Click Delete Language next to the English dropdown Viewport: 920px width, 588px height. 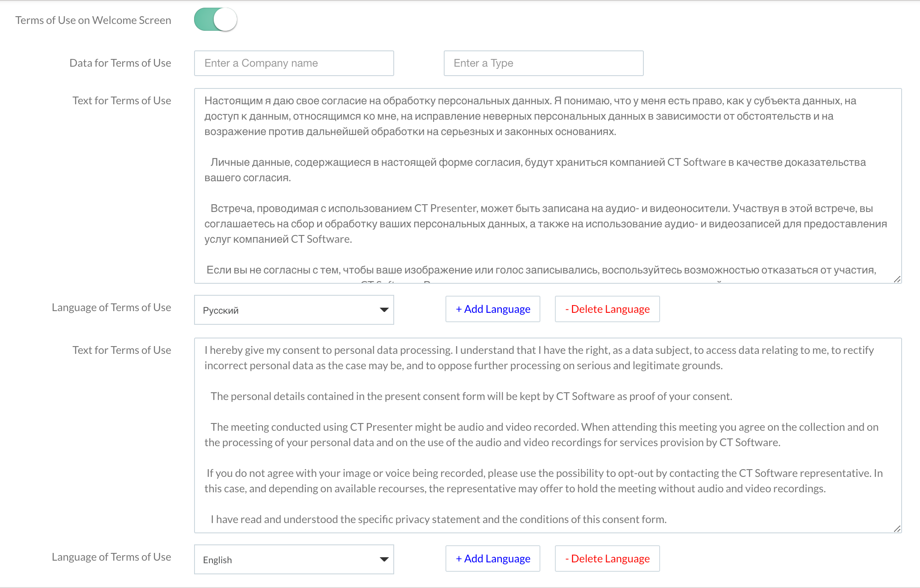[x=607, y=559]
